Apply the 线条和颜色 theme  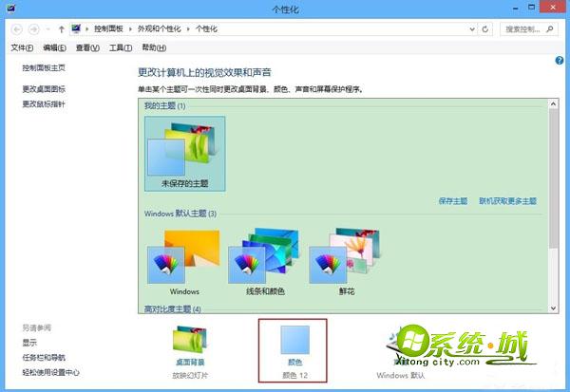click(x=265, y=262)
